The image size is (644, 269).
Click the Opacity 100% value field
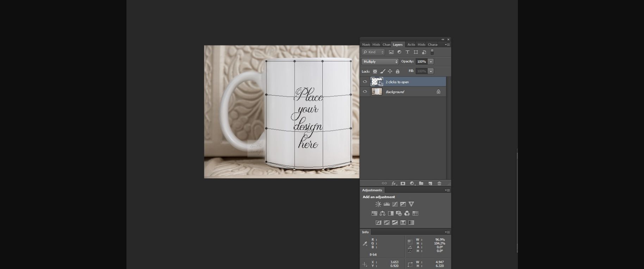pyautogui.click(x=421, y=62)
